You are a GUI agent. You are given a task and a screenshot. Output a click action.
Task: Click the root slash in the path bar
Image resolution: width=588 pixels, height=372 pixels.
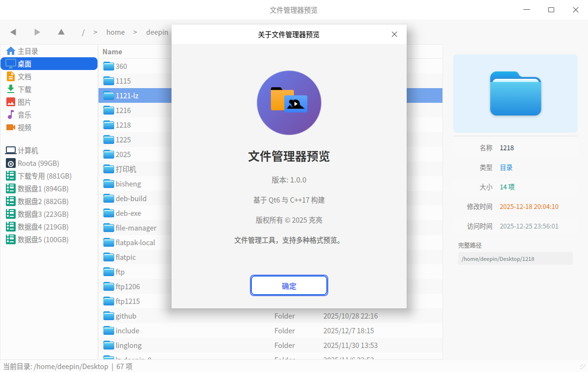tap(83, 32)
